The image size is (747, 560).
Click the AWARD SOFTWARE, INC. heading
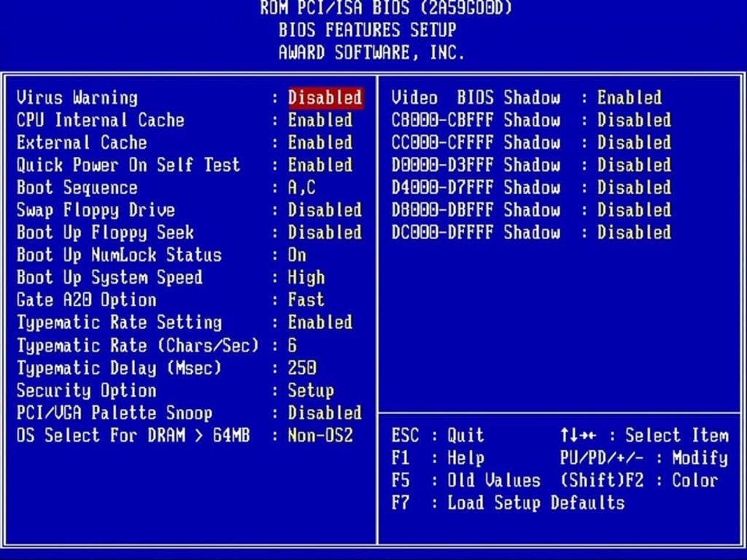point(371,52)
